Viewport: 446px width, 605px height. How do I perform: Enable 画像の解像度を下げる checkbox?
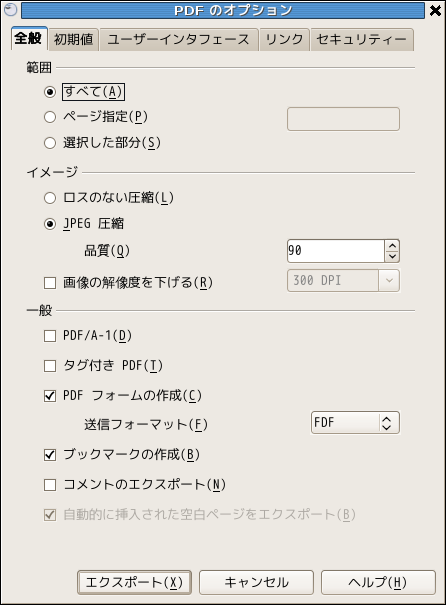50,283
